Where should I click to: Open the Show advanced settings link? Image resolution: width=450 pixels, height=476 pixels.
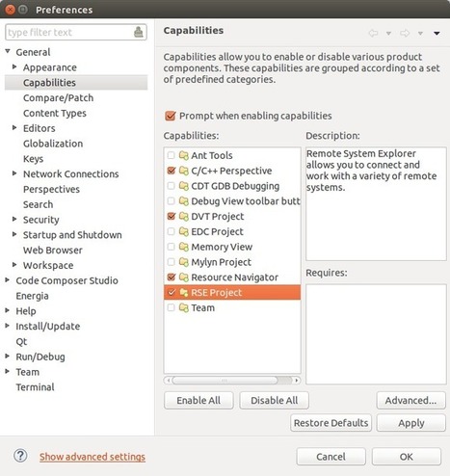[x=93, y=457]
